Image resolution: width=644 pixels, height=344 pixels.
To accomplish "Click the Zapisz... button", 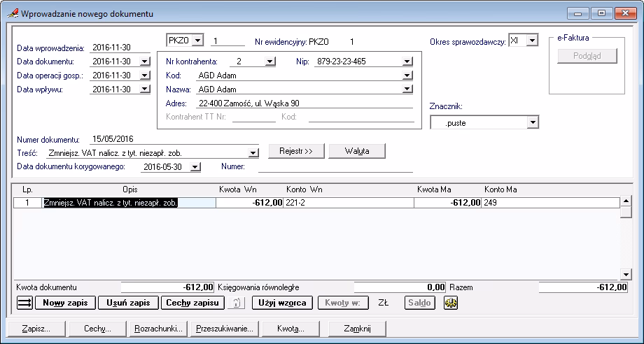I will (35, 328).
